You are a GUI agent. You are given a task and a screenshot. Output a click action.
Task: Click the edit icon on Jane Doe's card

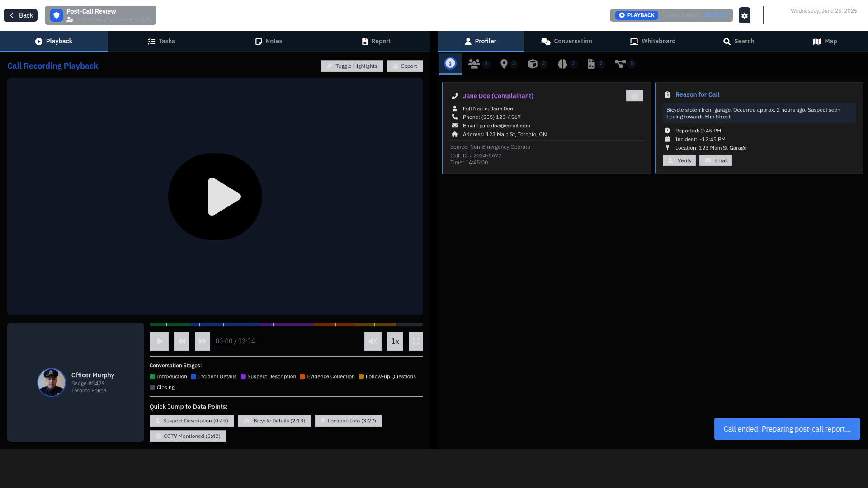635,95
